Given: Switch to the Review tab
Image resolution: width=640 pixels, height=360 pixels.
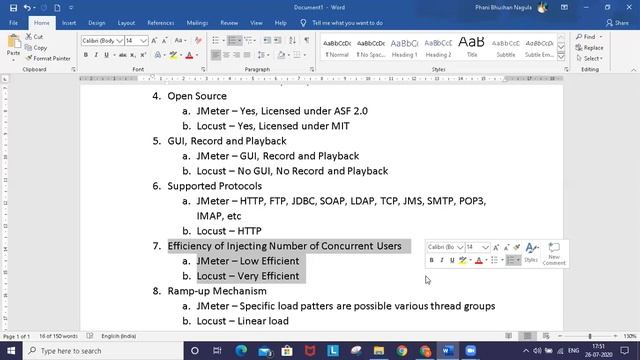Looking at the screenshot, I should tap(229, 23).
